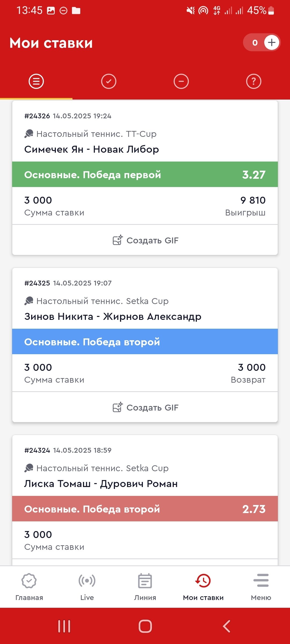Tap the blue Победа второй refund bar
Screen dimensions: 290x644
(145, 342)
